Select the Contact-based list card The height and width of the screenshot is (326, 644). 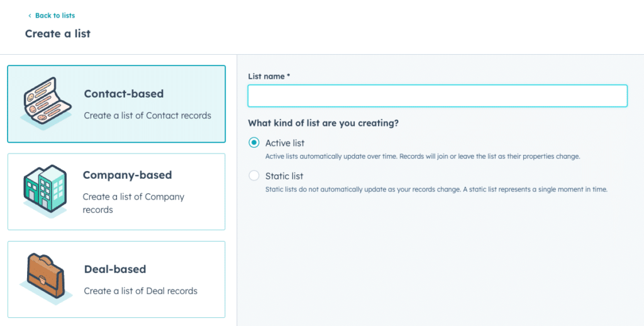point(116,104)
